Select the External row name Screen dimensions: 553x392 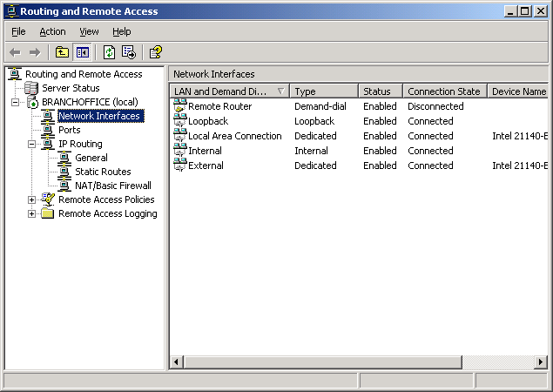point(206,166)
